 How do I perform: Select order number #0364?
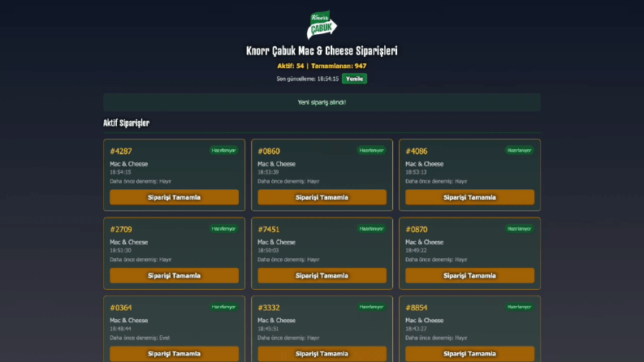pos(121,308)
